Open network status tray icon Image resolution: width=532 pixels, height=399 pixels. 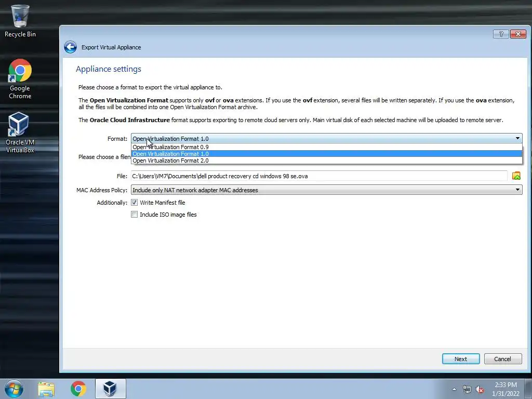(467, 389)
